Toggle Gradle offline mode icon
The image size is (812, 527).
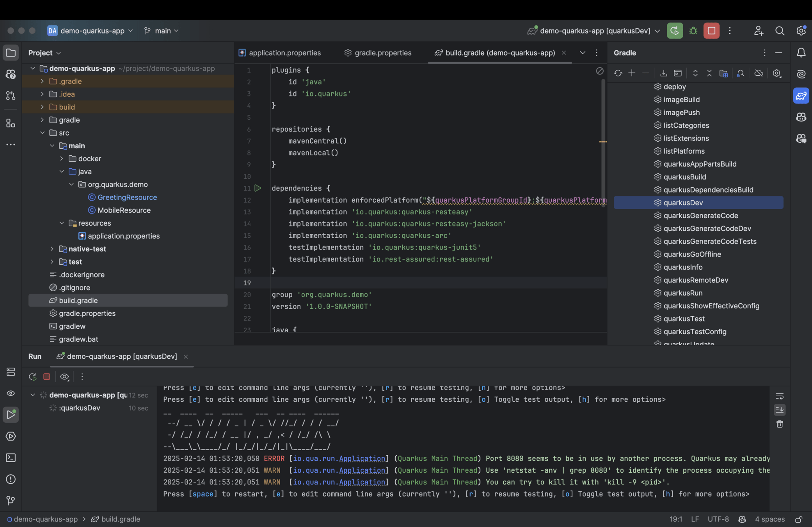click(759, 73)
